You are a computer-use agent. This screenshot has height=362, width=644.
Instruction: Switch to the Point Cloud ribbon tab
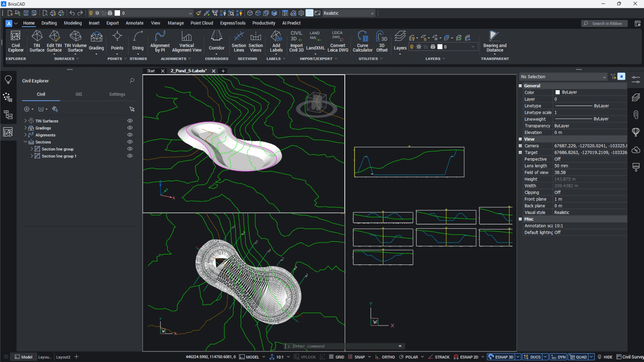[202, 23]
